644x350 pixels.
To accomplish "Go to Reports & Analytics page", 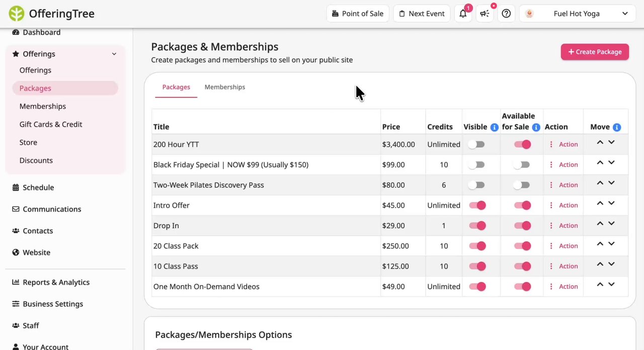I will (x=56, y=283).
